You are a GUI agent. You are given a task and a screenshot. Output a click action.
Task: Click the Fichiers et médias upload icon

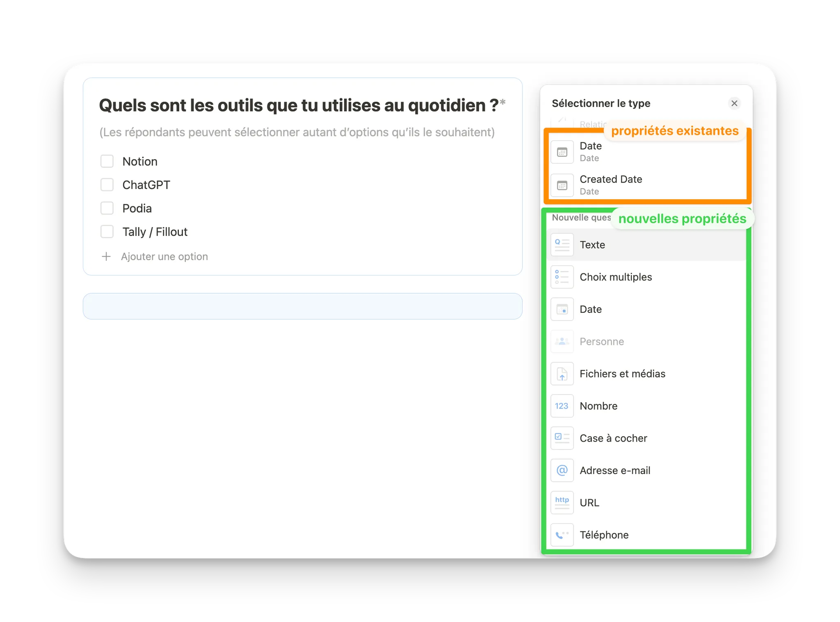point(562,374)
